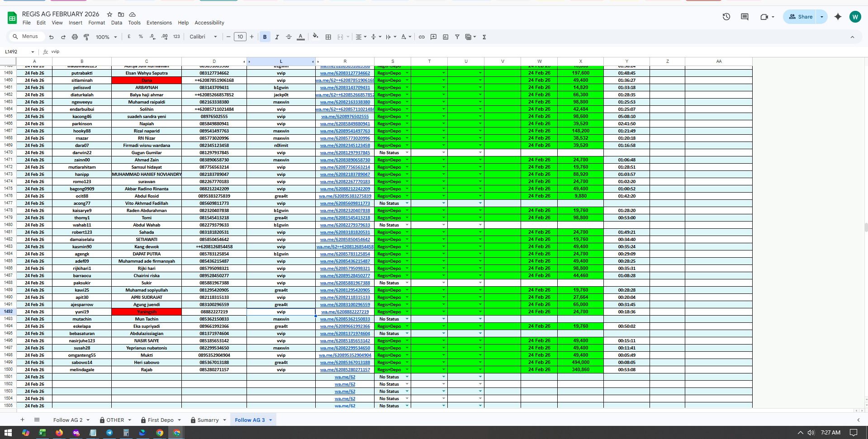Open wa.me link for yuni19 row
868x439 pixels.
345,312
